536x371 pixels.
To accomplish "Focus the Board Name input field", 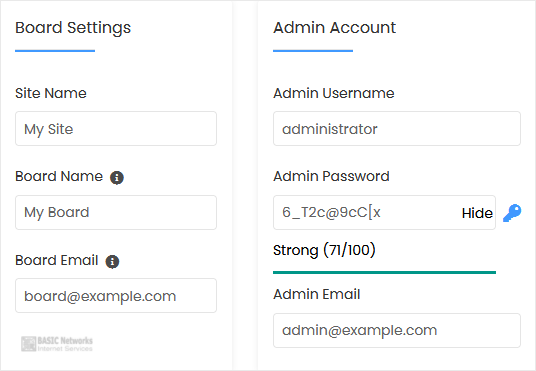I will [x=116, y=212].
